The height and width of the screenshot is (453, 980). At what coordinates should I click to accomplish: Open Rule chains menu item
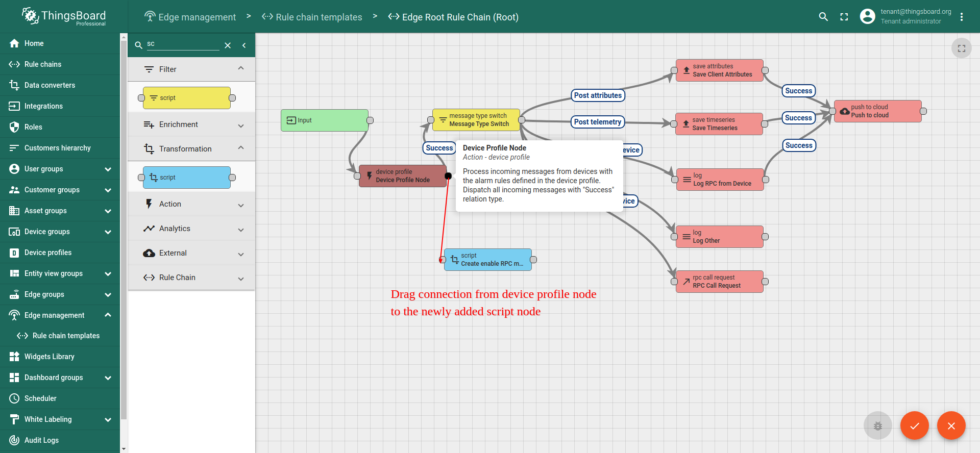pos(60,64)
